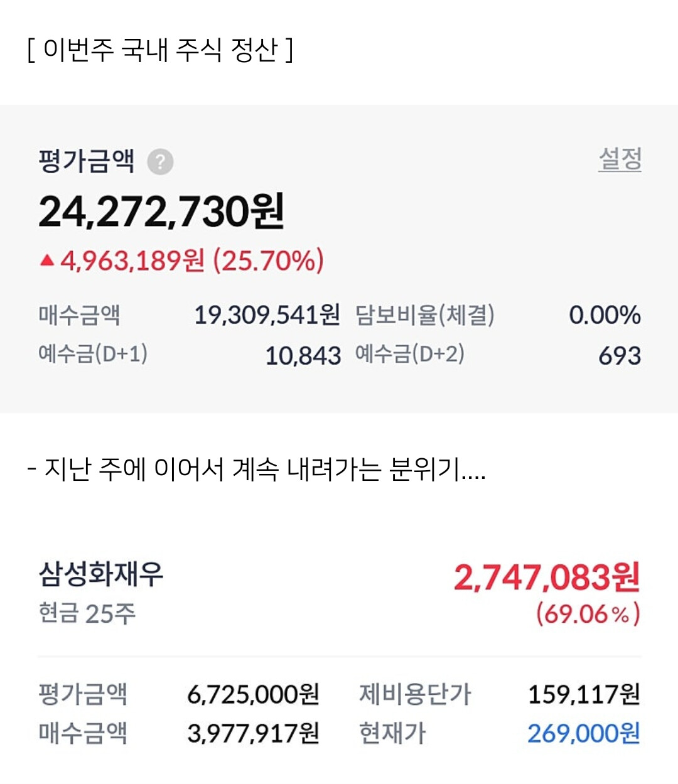
Task: Click the help question mark icon beside 평가금액
Action: 160,162
